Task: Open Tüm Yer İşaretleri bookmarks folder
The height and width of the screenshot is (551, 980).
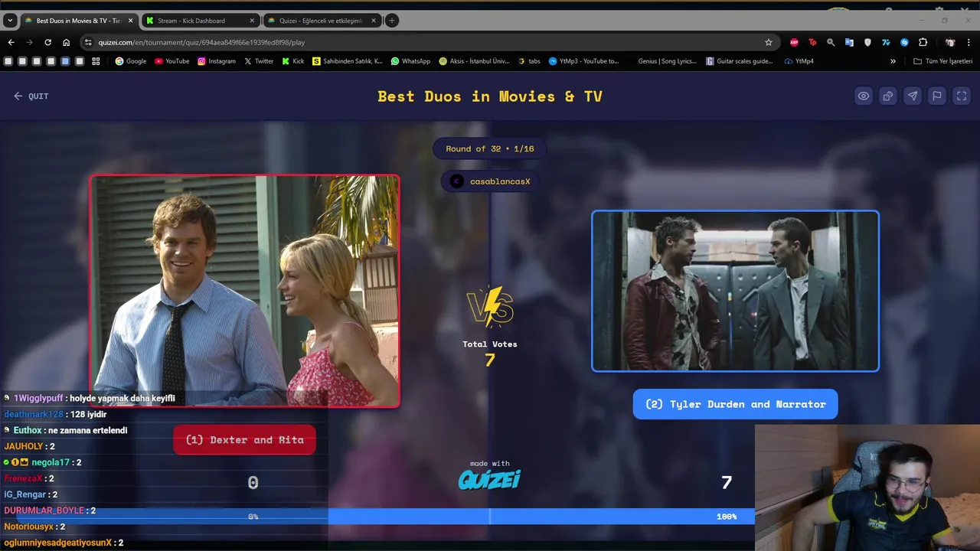Action: (x=942, y=61)
